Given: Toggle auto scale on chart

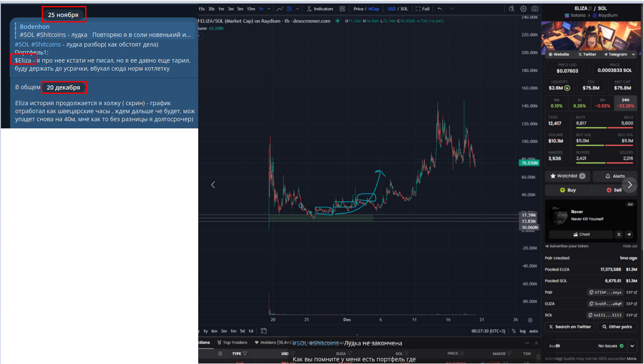Looking at the screenshot, I should point(534,331).
